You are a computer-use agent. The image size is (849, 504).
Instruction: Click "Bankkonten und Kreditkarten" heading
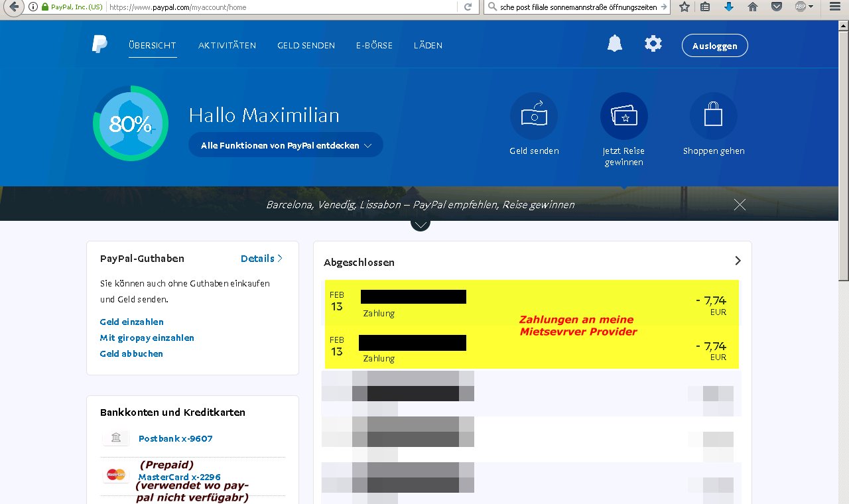point(172,412)
